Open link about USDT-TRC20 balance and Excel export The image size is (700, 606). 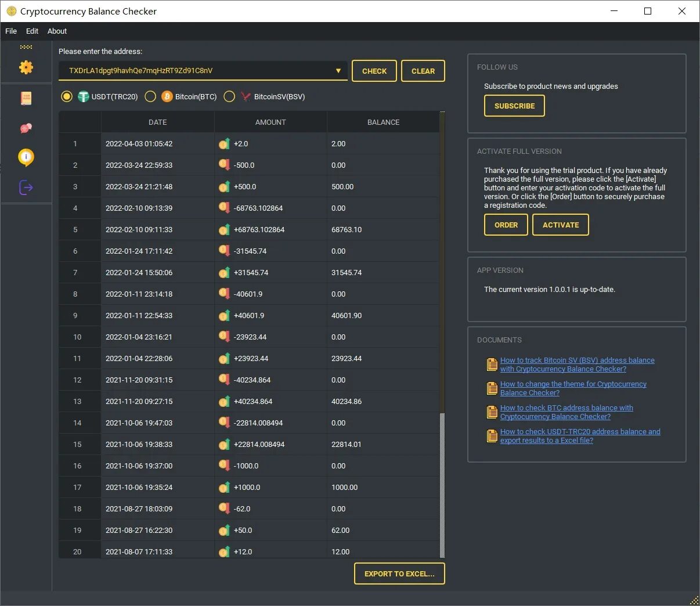(580, 436)
